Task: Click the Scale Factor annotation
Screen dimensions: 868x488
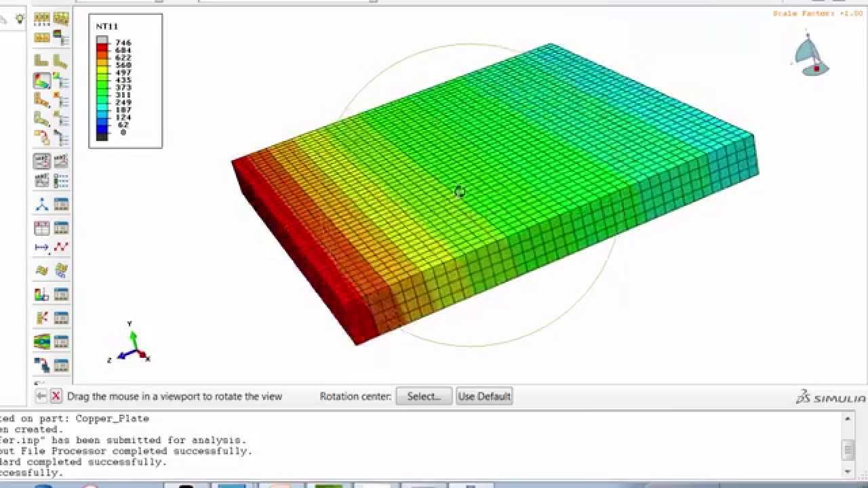Action: (x=818, y=14)
